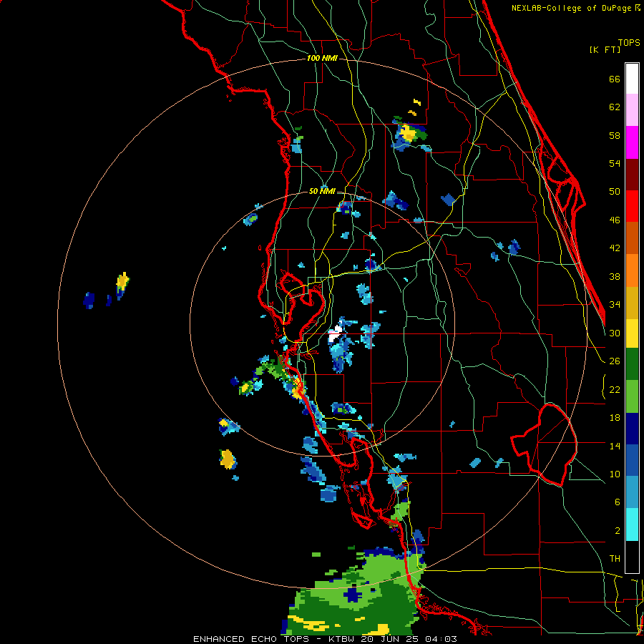Image resolution: width=644 pixels, height=644 pixels.
Task: Click the 50 NMI range ring label
Action: coord(322,191)
